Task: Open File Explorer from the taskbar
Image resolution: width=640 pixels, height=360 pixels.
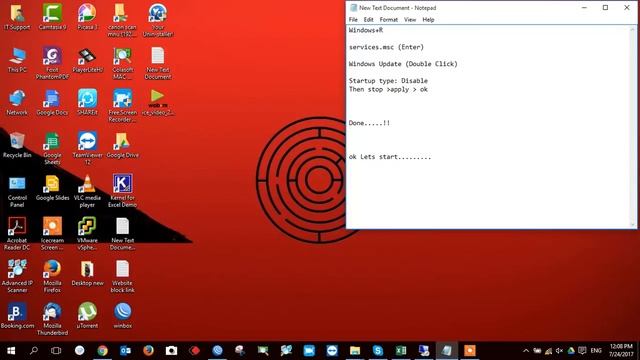Action: click(x=355, y=351)
